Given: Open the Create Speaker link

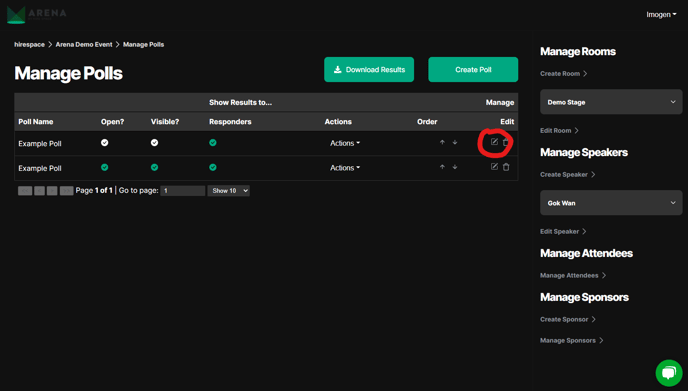Looking at the screenshot, I should [x=567, y=174].
